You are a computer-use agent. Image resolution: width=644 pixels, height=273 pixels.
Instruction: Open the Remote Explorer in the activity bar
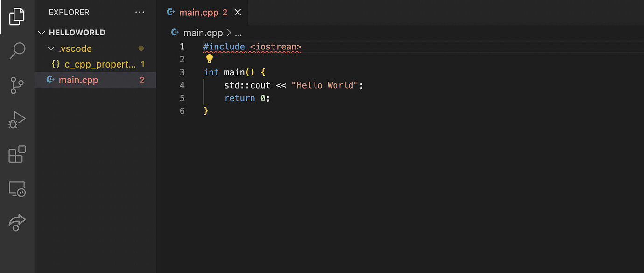[x=17, y=189]
